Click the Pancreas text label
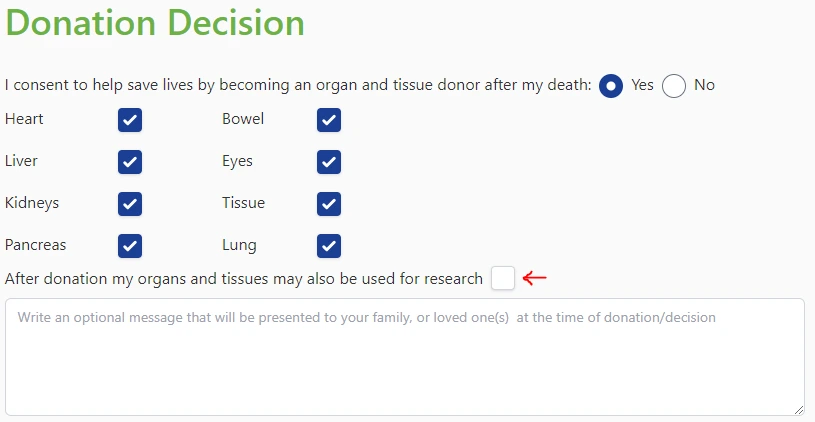The width and height of the screenshot is (815, 422). click(x=36, y=245)
